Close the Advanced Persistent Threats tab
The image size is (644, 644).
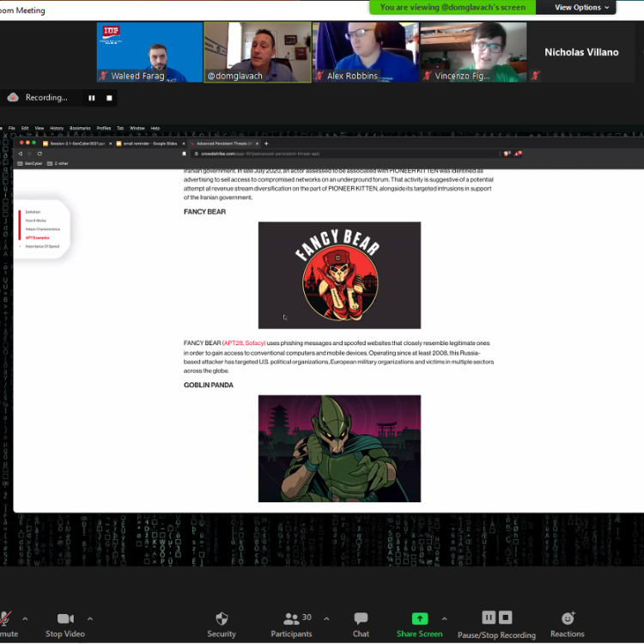[x=257, y=143]
